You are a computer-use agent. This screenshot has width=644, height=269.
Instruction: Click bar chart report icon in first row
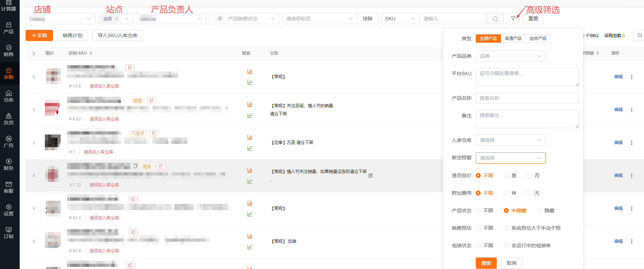tap(250, 71)
